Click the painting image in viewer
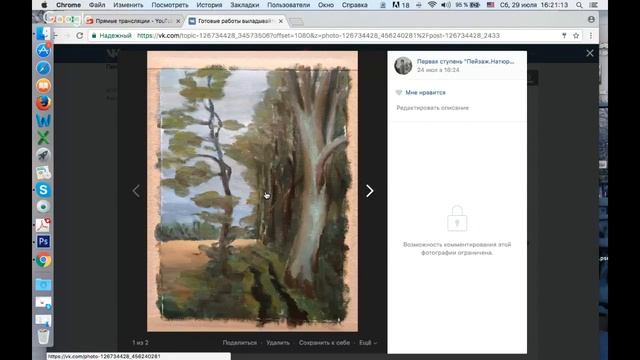This screenshot has height=360, width=640. 252,191
